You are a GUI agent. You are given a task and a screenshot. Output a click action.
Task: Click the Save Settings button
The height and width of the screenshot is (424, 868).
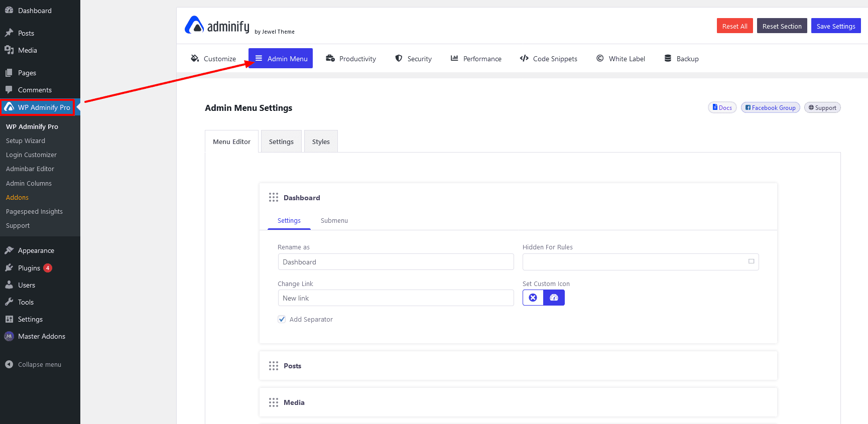click(x=836, y=26)
